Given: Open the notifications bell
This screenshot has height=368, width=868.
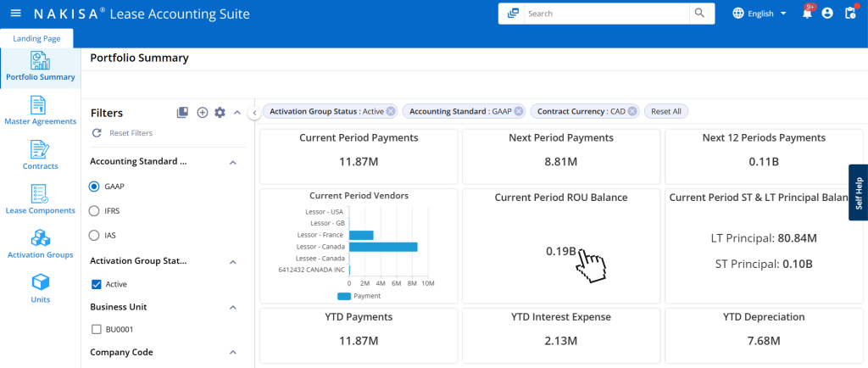Looking at the screenshot, I should point(807,14).
